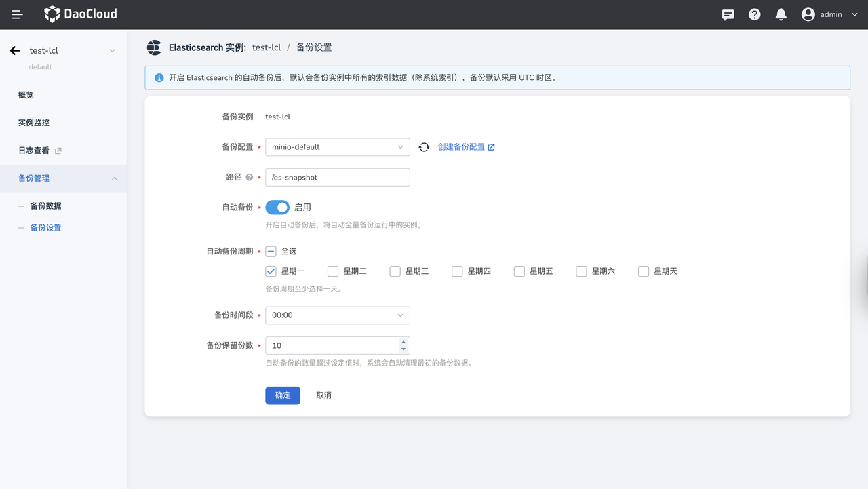Disable the 自动备份 toggle switch
The image size is (868, 489).
(x=277, y=208)
